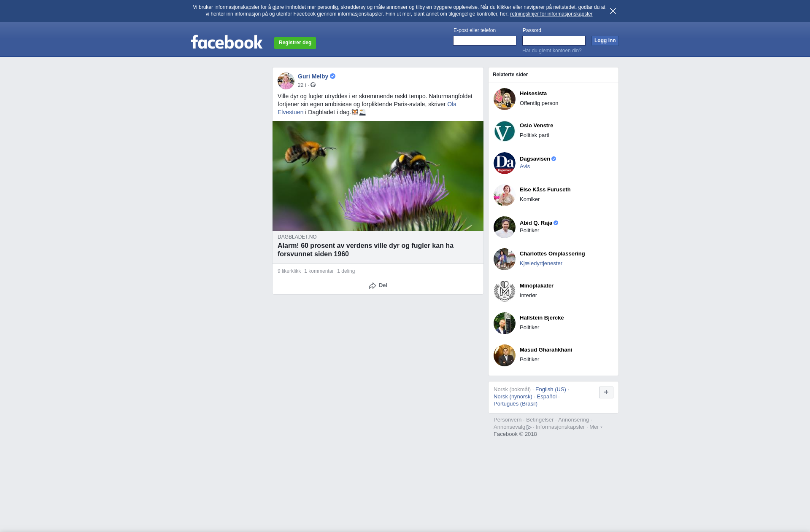
Task: Open the 1 kommentar link
Action: [319, 271]
